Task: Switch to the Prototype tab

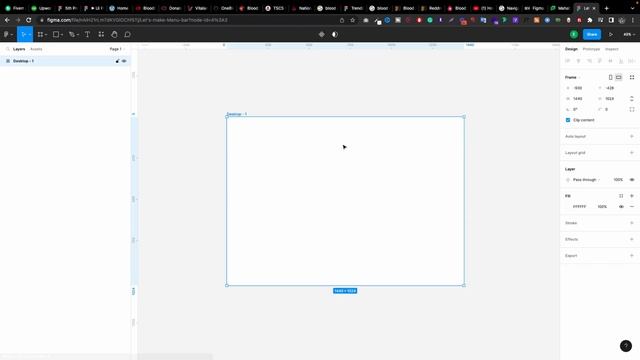Action: click(x=591, y=49)
